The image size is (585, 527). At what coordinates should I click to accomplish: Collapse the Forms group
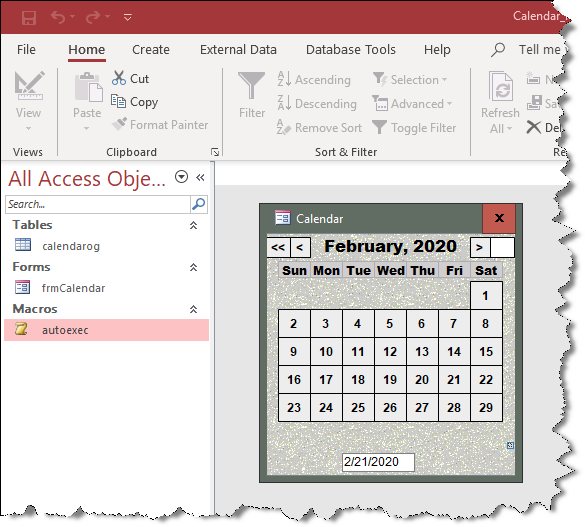click(193, 267)
